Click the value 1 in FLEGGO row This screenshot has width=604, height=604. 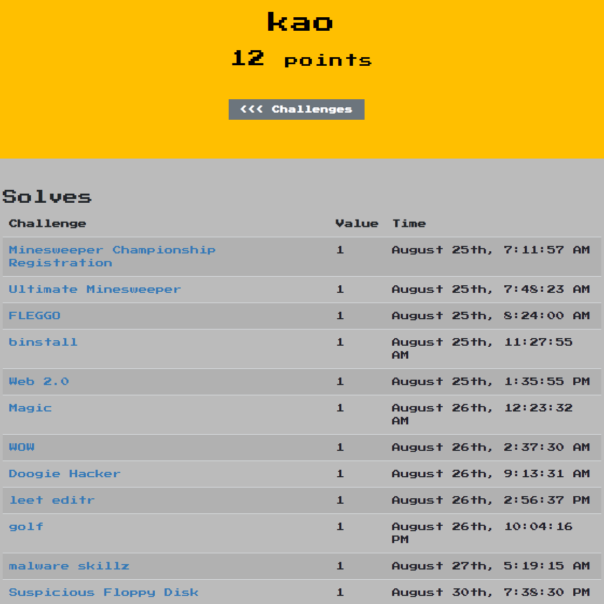(340, 315)
